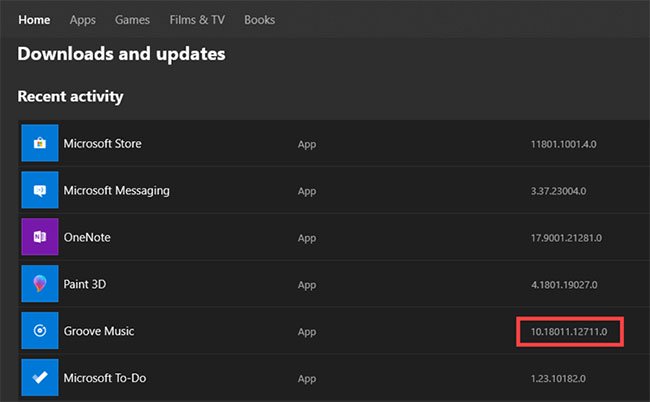Image resolution: width=650 pixels, height=402 pixels.
Task: Click the Microsoft Store version 11801.1001.4.0
Action: pos(564,144)
